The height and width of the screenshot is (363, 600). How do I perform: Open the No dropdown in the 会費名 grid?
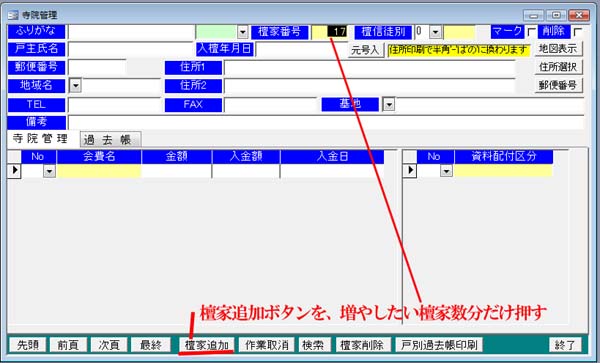point(49,171)
